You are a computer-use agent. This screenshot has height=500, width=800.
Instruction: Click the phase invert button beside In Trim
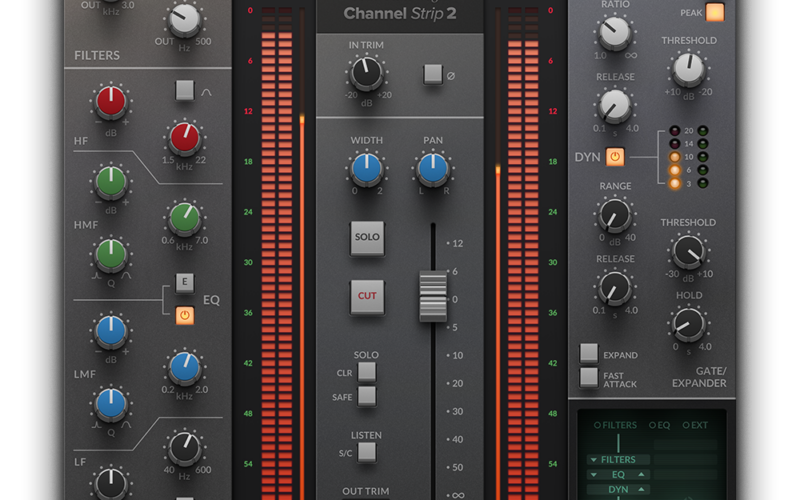click(x=432, y=74)
